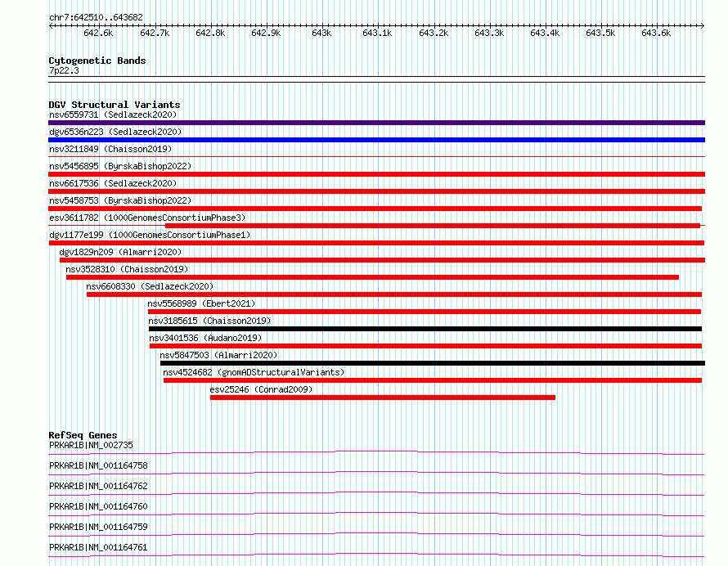Click the Cytogenetic Bands track title
The height and width of the screenshot is (566, 728).
pyautogui.click(x=97, y=61)
